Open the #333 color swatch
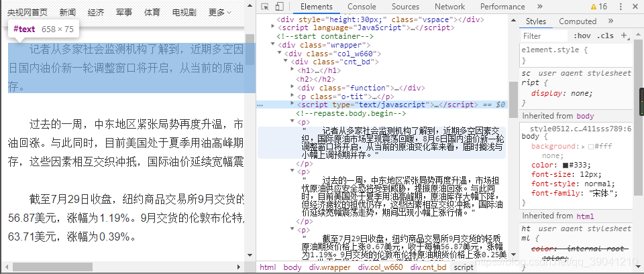Viewport: 644px width, 274px height. 566,165
